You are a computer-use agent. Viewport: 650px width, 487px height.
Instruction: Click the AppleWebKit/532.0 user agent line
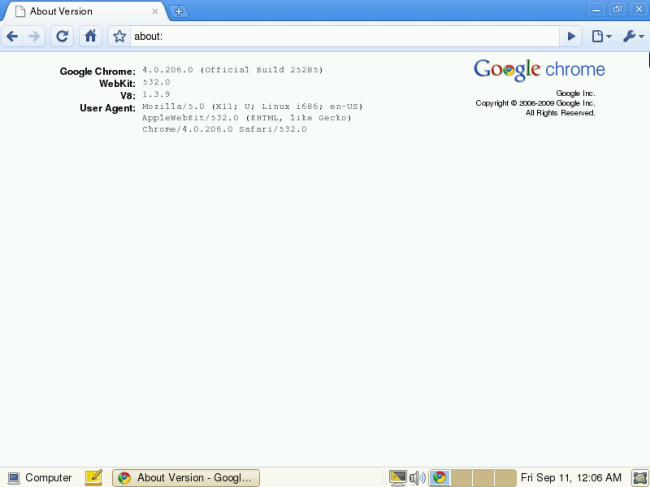247,118
